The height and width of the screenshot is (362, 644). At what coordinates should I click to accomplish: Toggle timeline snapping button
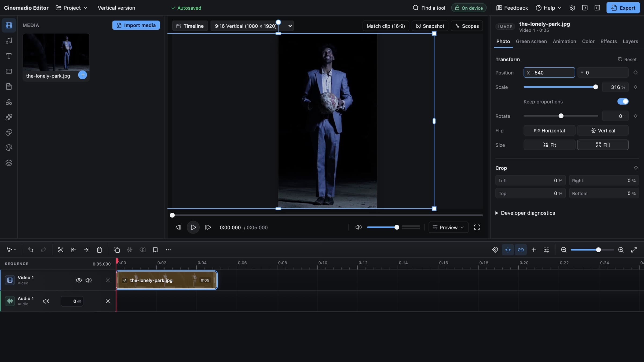(x=508, y=250)
